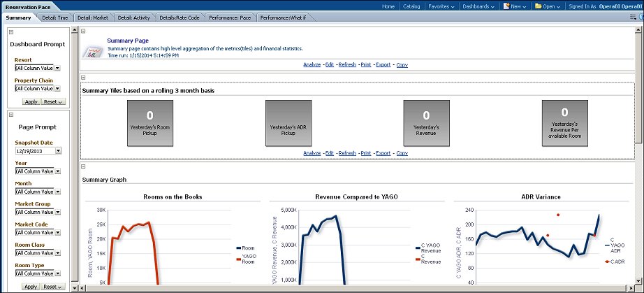
Task: Collapse the Dashboard Prompt section
Action: pyautogui.click(x=11, y=32)
